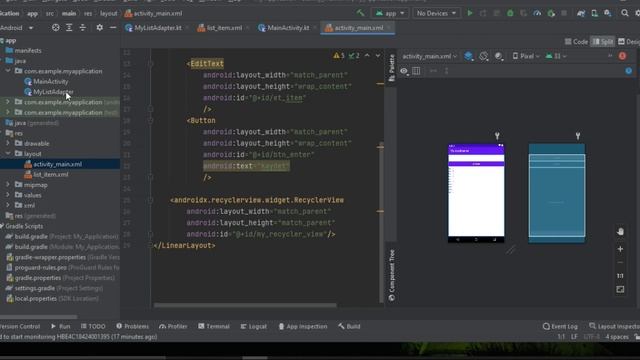The width and height of the screenshot is (640, 360).
Task: Click the Profile app gauge icon
Action: pos(537,13)
